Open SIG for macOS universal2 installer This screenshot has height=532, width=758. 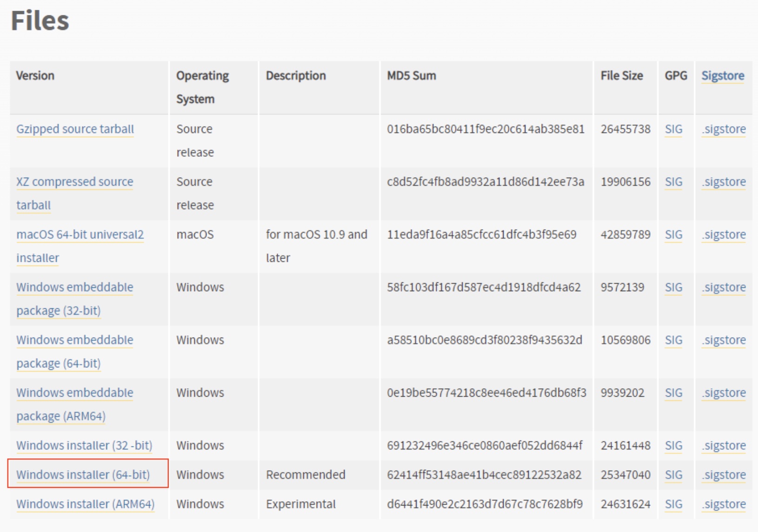pyautogui.click(x=673, y=235)
